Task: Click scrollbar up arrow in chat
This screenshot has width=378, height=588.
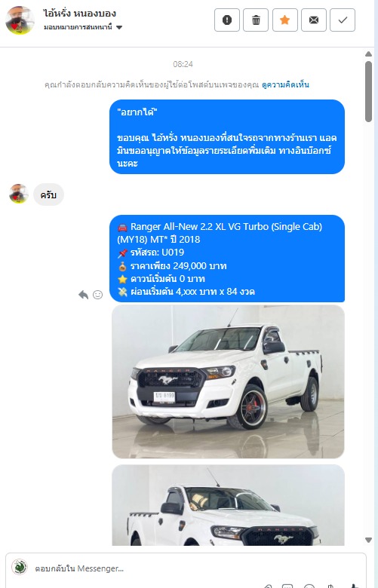Action: (x=369, y=54)
